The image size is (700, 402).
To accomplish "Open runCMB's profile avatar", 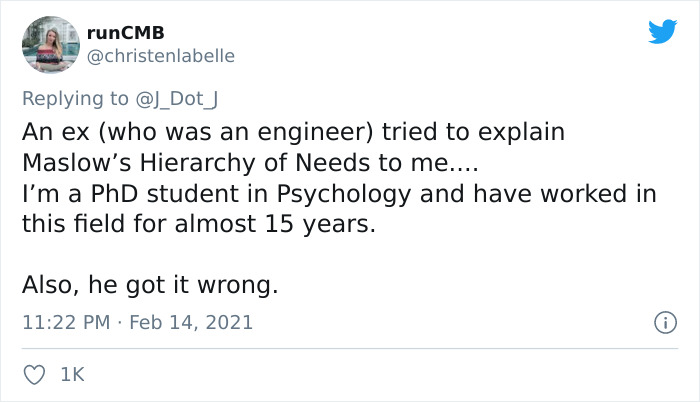I will (50, 46).
